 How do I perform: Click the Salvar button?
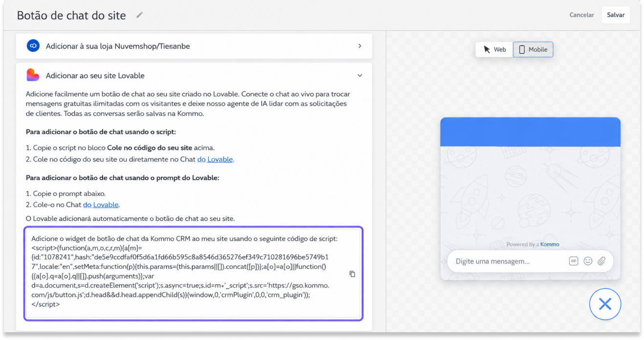[616, 15]
